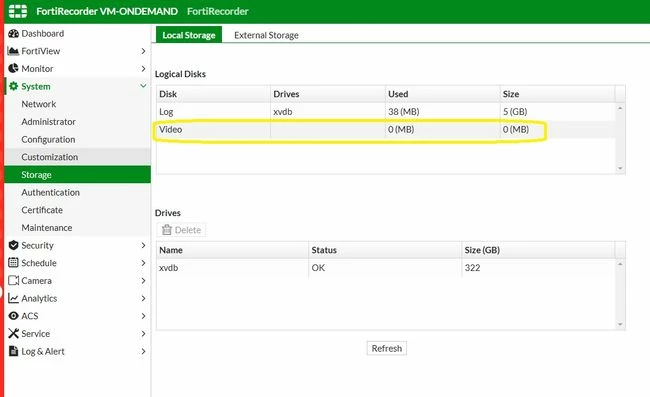Click the System gear icon
This screenshot has width=650, height=397.
click(x=13, y=86)
